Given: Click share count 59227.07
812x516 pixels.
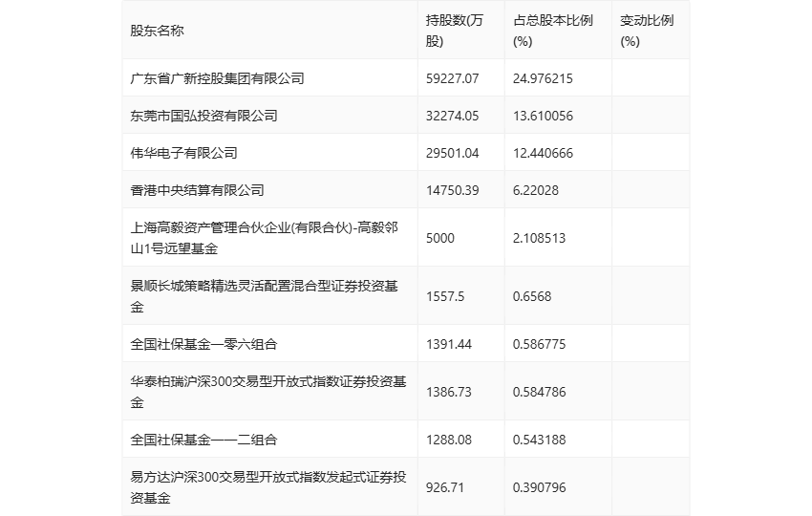Looking at the screenshot, I should point(452,78).
